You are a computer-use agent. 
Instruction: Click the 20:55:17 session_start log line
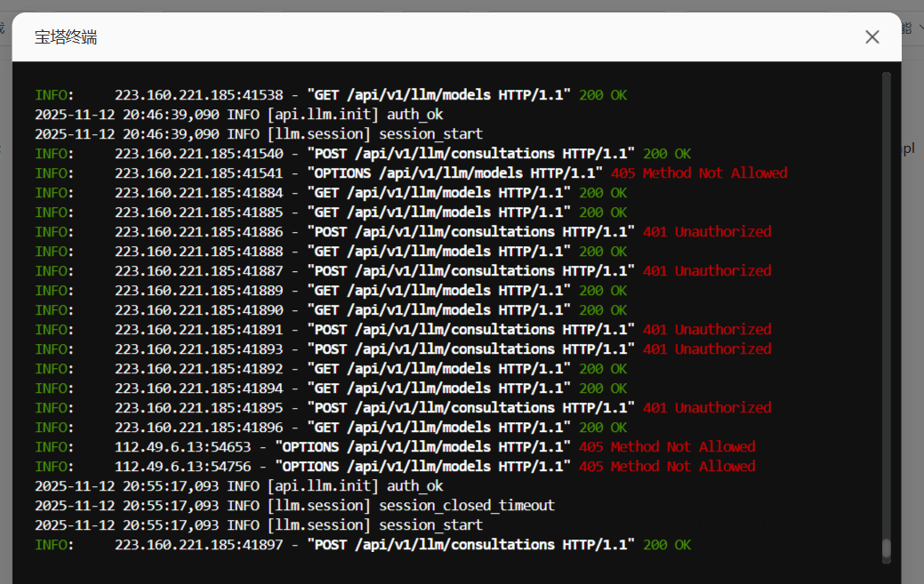258,524
